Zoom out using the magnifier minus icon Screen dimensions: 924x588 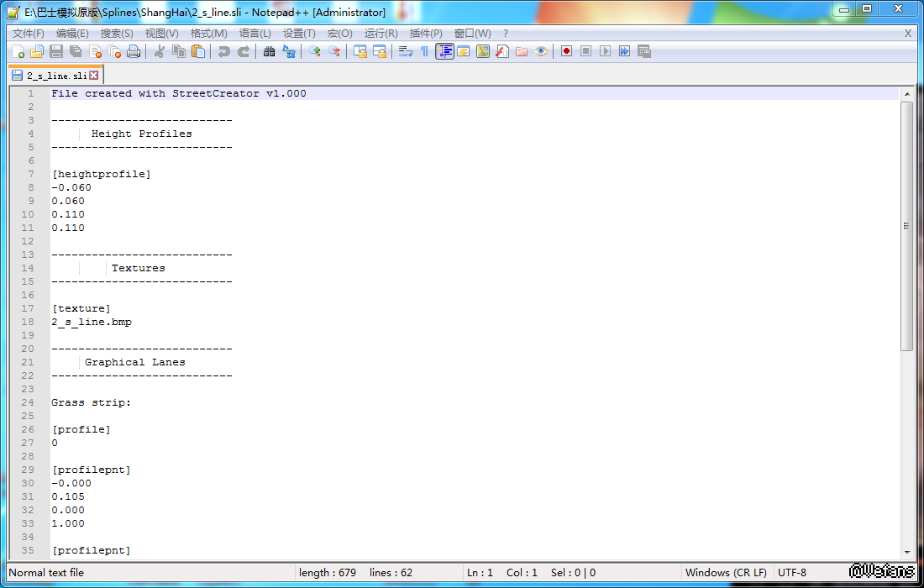coord(334,52)
